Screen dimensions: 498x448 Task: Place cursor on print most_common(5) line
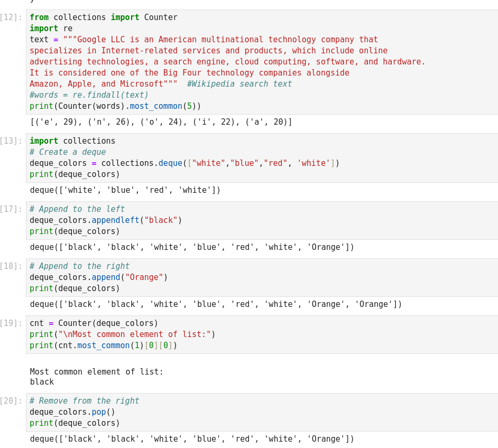tap(115, 106)
